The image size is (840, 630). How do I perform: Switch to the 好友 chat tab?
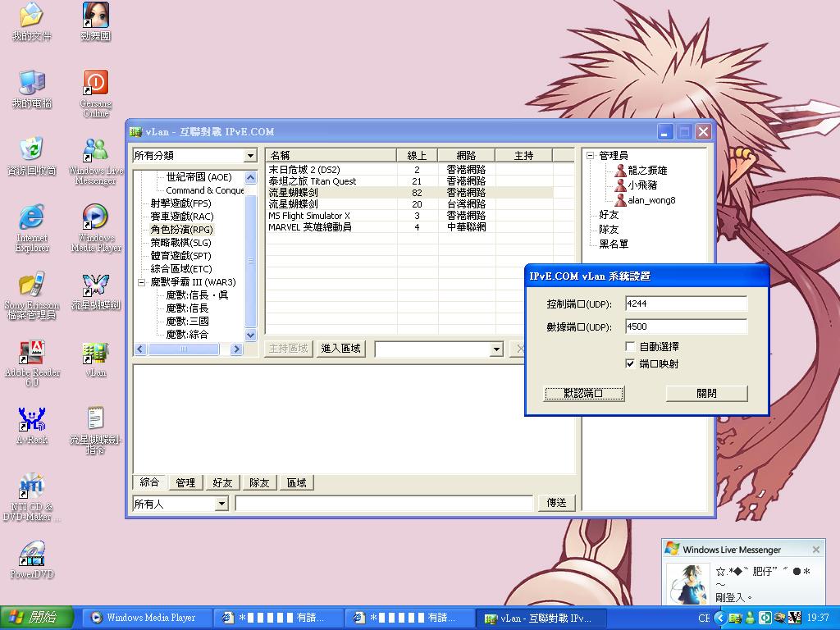222,482
